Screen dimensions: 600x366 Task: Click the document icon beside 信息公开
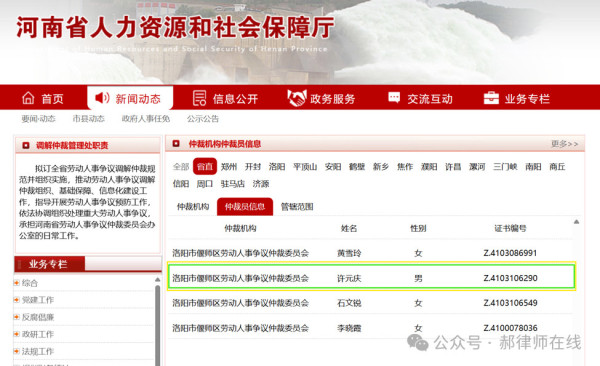199,98
